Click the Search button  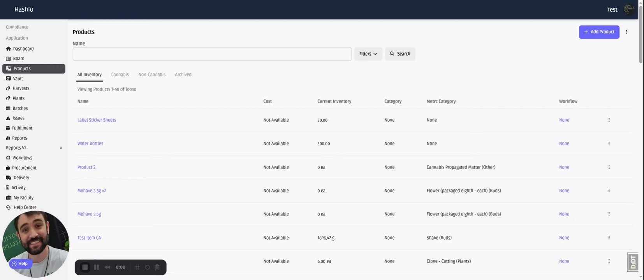tap(400, 54)
